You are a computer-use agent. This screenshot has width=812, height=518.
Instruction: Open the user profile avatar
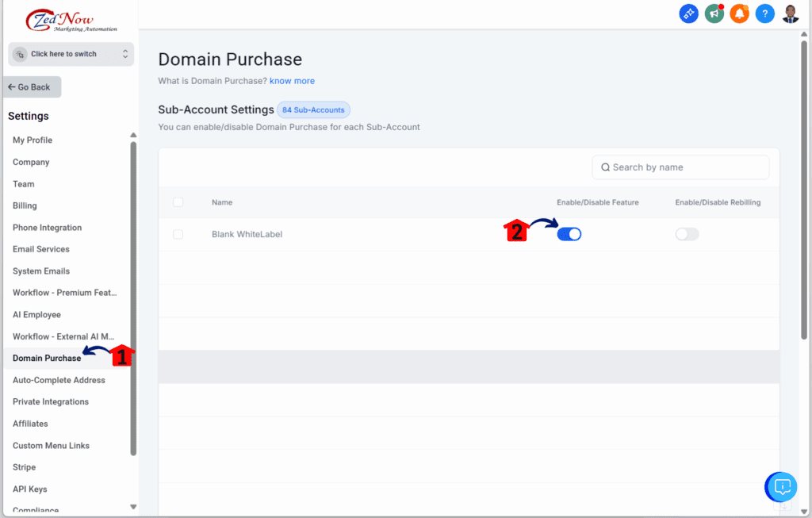point(791,14)
